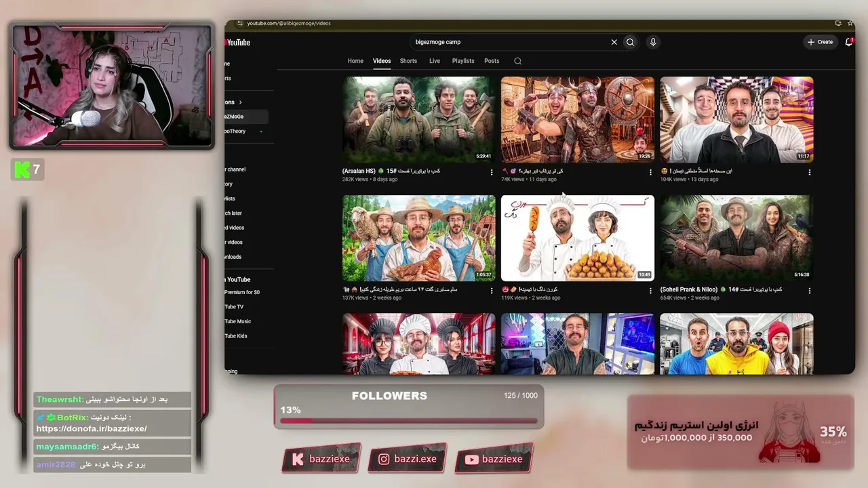
Task: Click the YouTube logo
Action: coord(237,42)
